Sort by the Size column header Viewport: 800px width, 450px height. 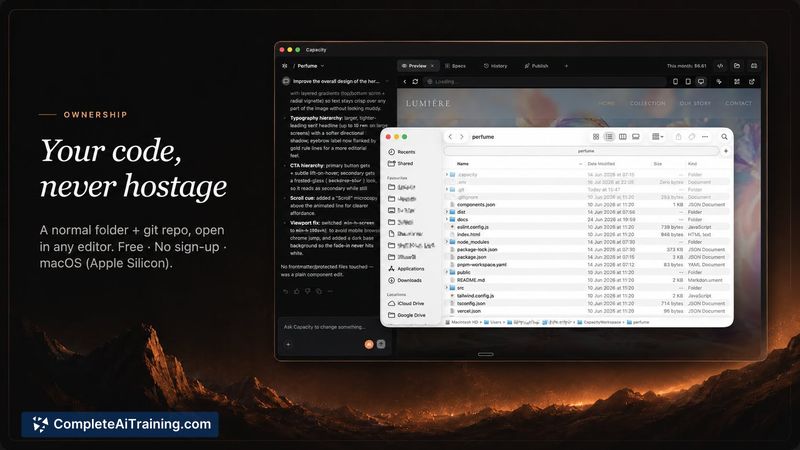pyautogui.click(x=658, y=164)
